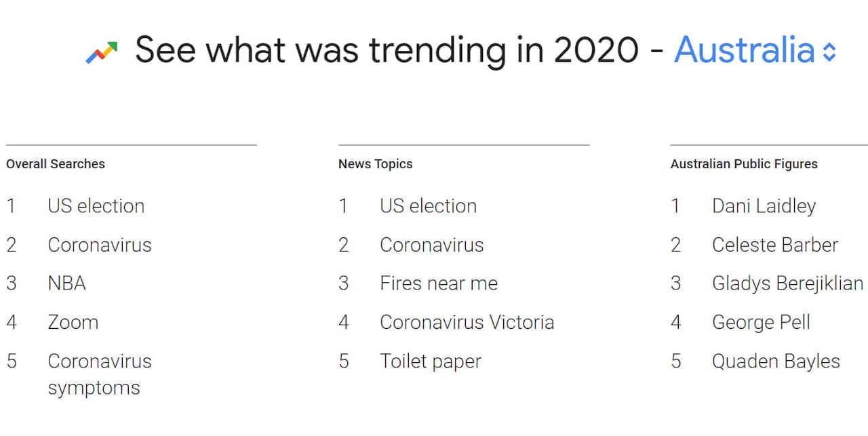
Task: Open George Pell in Australian Public Figures
Action: 761,323
